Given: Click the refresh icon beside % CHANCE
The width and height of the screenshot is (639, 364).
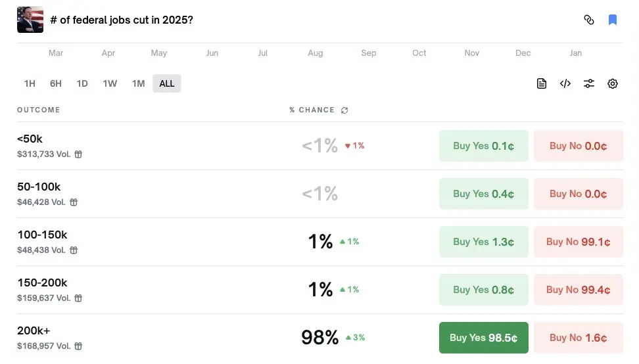Looking at the screenshot, I should [344, 110].
